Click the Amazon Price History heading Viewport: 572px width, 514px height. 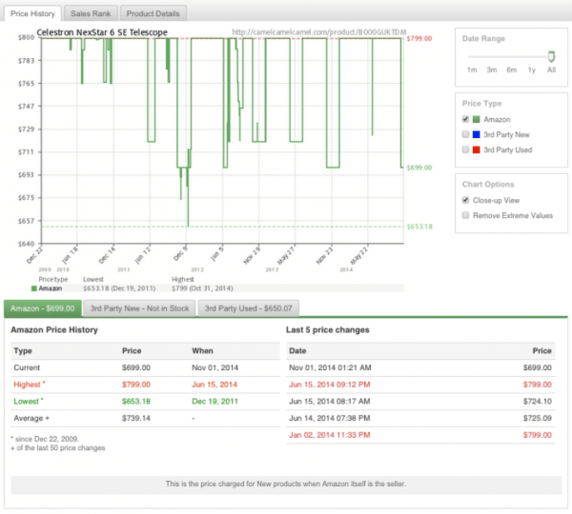tap(54, 330)
